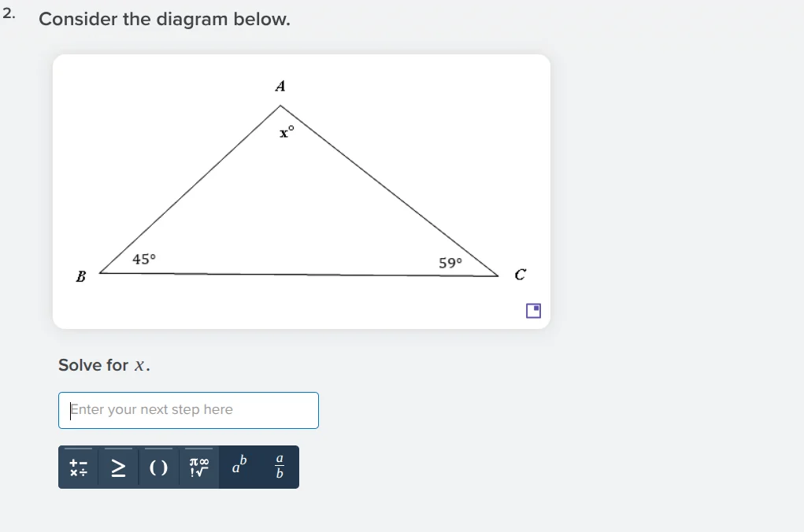Click vertex label A on the triangle
The height and width of the screenshot is (532, 804).
point(280,87)
